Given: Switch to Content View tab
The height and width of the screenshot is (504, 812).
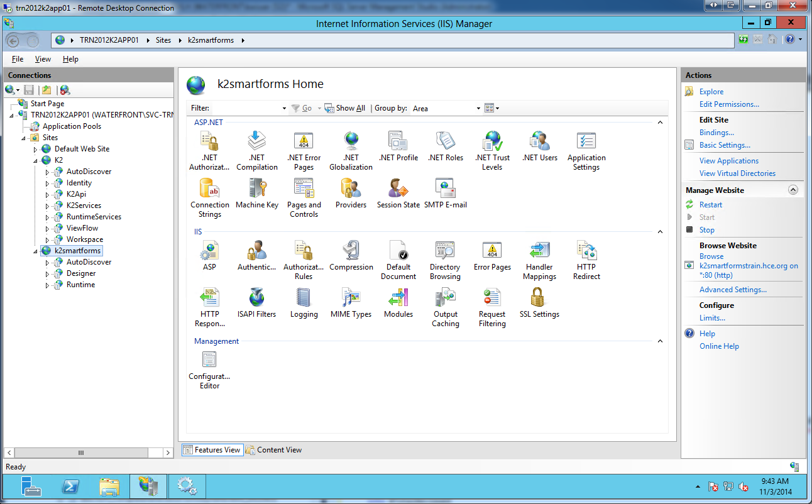Looking at the screenshot, I should (x=274, y=450).
